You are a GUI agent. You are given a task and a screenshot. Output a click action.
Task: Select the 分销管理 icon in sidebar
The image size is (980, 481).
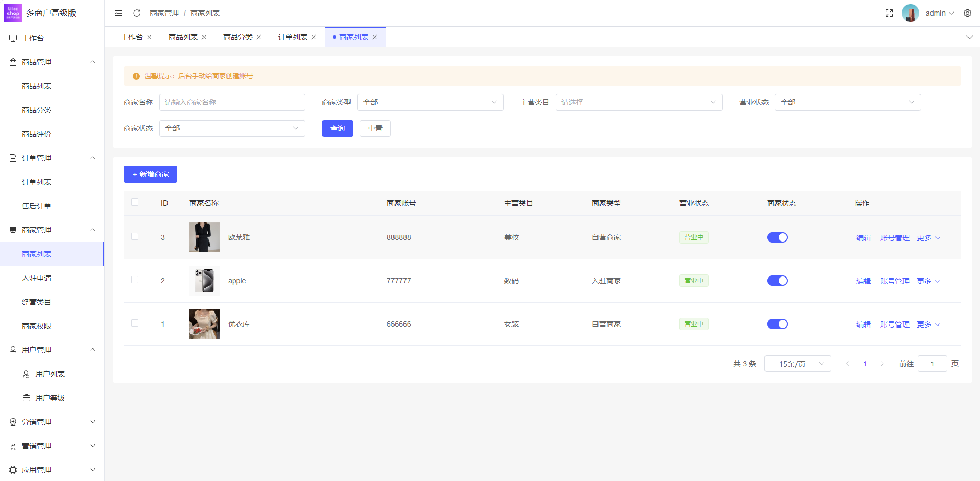pos(13,422)
